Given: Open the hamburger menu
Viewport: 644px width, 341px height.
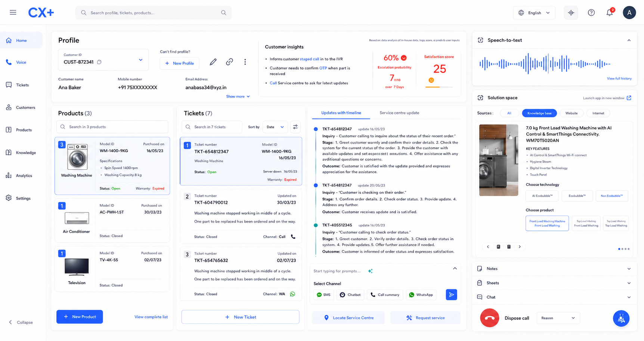Looking at the screenshot, I should (13, 12).
